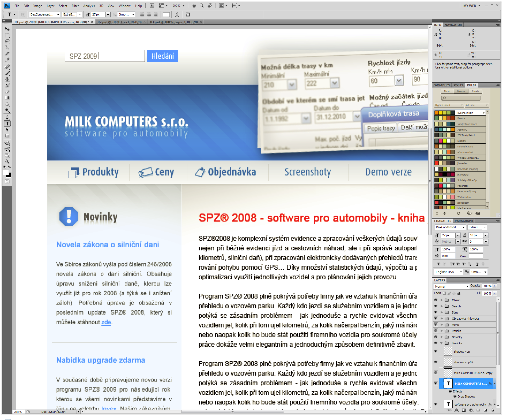
Task: Select the Healing Brush tool
Action: [7, 67]
